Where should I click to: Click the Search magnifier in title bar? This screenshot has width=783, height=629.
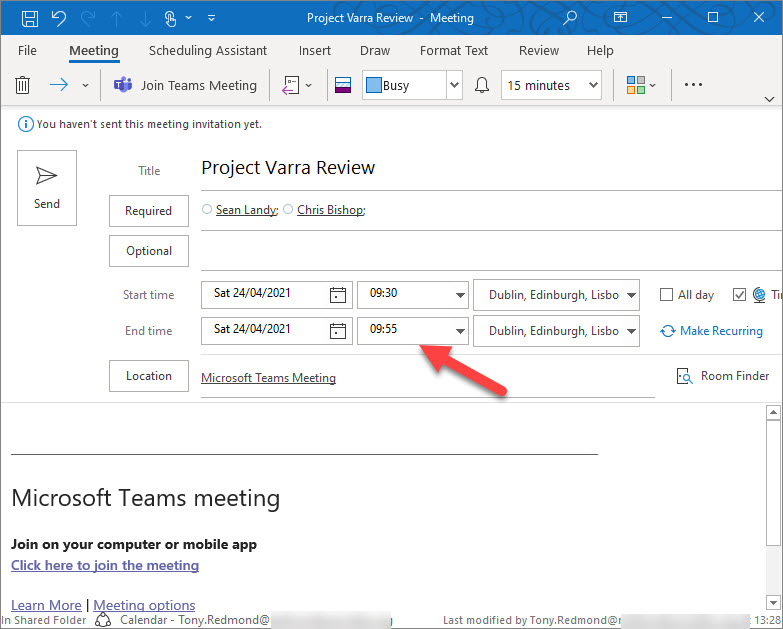[x=570, y=18]
